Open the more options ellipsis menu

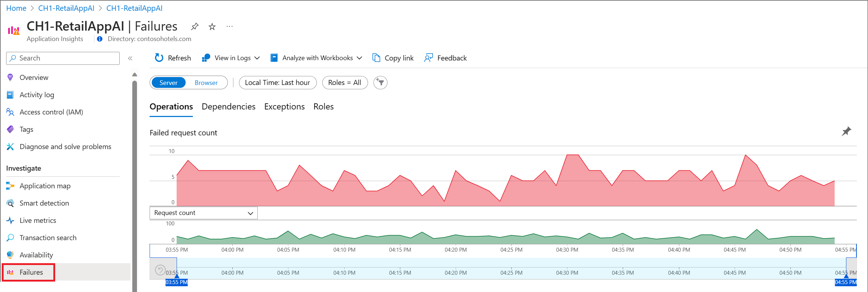pyautogui.click(x=230, y=26)
